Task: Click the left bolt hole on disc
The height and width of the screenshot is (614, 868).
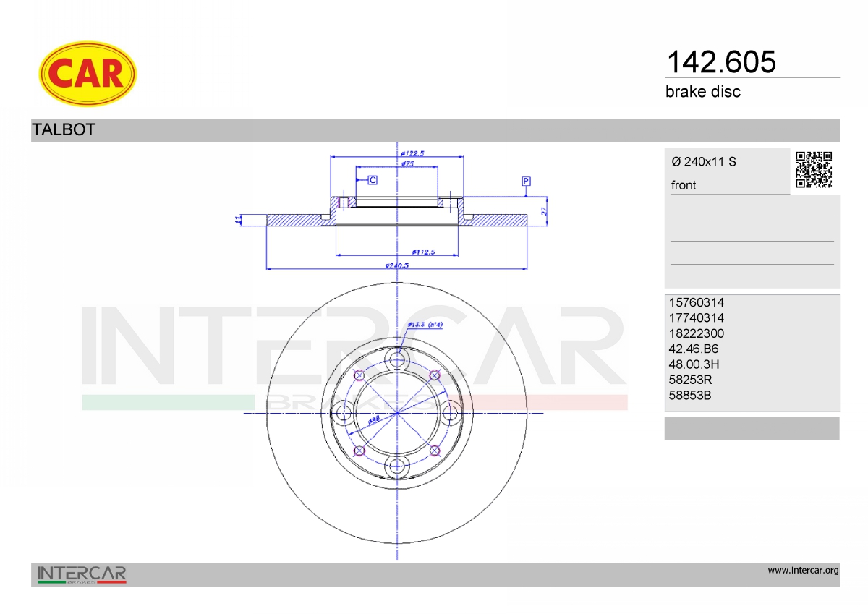Action: (343, 413)
